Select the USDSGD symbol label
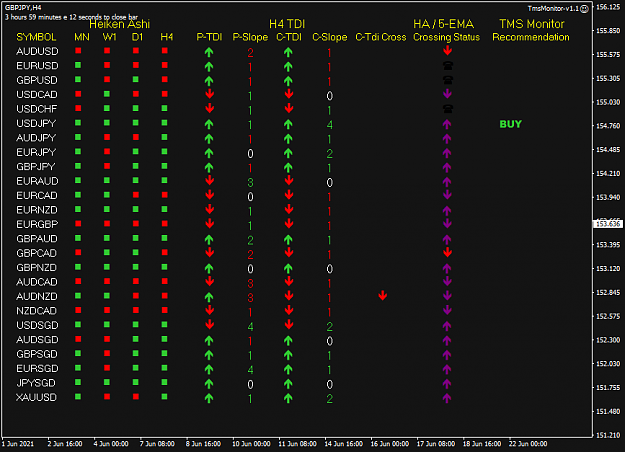The image size is (625, 452). coord(37,325)
